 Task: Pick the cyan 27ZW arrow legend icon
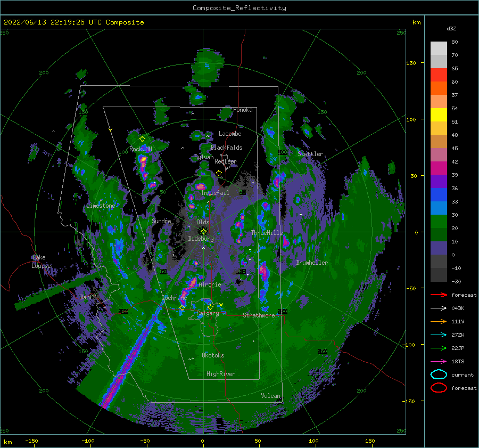439,335
